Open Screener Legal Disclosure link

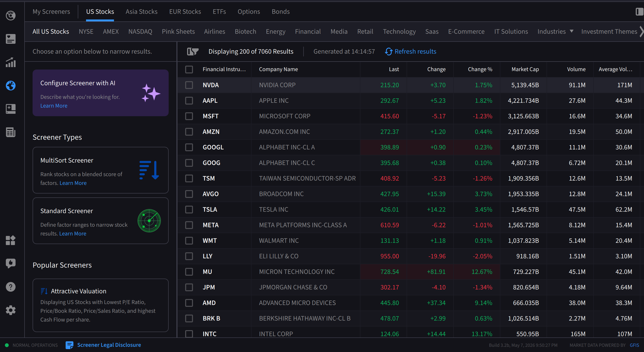[x=109, y=345]
